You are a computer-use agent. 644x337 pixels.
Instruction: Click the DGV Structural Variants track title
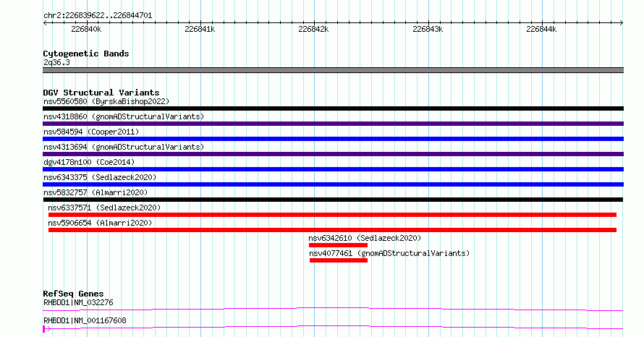point(101,93)
